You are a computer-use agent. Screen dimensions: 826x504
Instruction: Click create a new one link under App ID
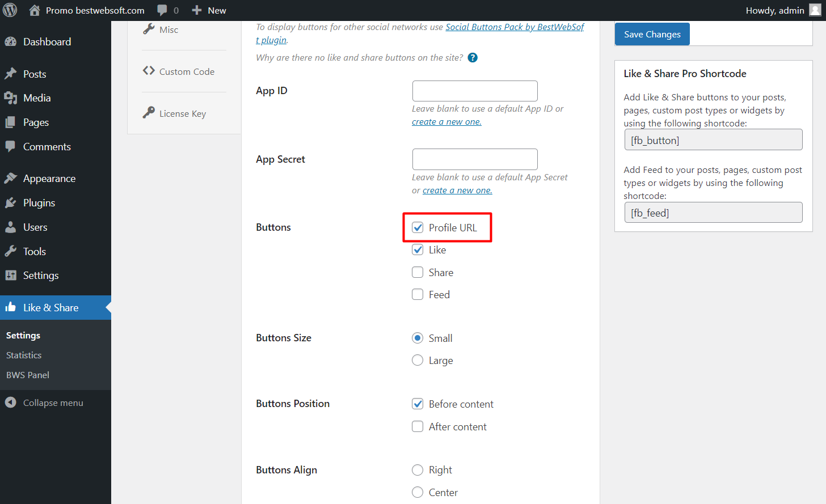(x=446, y=122)
